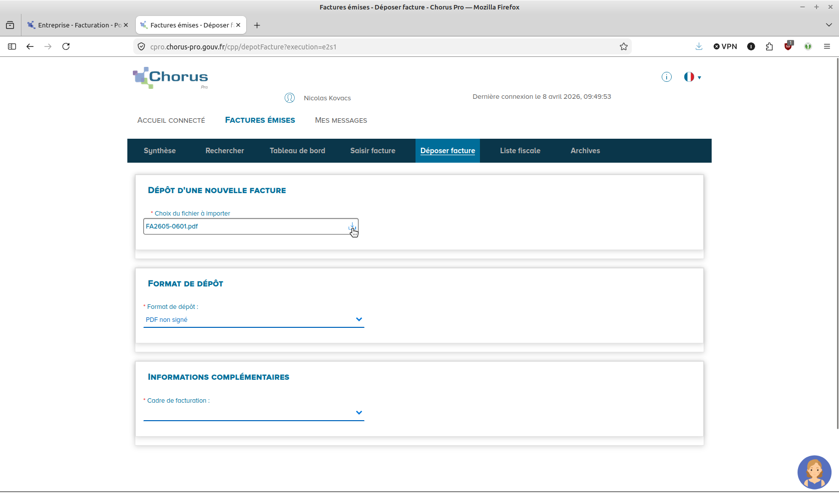This screenshot has width=839, height=504.
Task: Open Nicolas Kovacs account name
Action: pos(327,98)
